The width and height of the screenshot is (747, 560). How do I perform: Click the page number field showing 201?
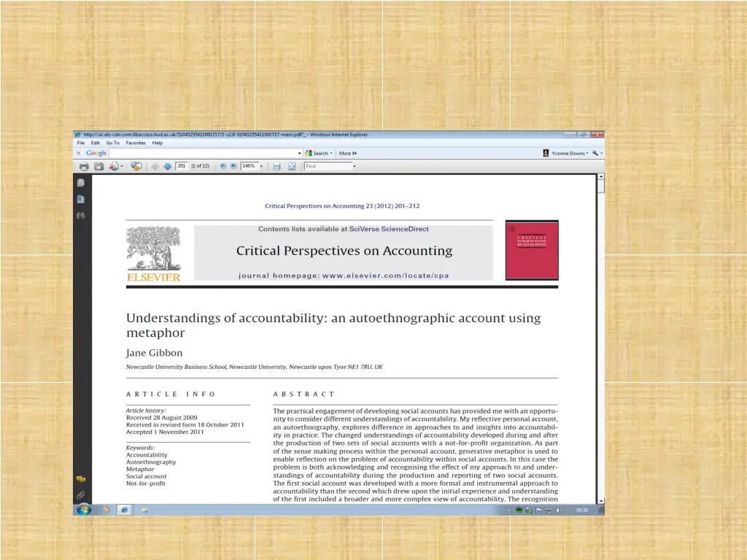[182, 166]
